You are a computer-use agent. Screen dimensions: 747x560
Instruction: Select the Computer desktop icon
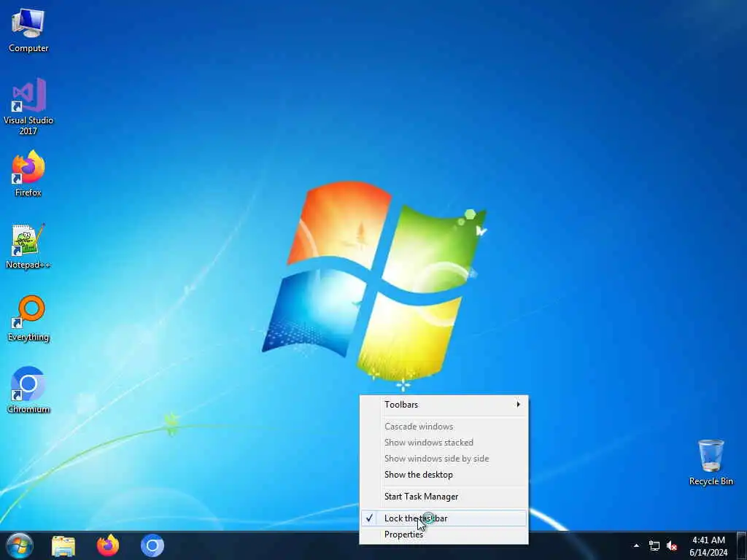[28, 31]
